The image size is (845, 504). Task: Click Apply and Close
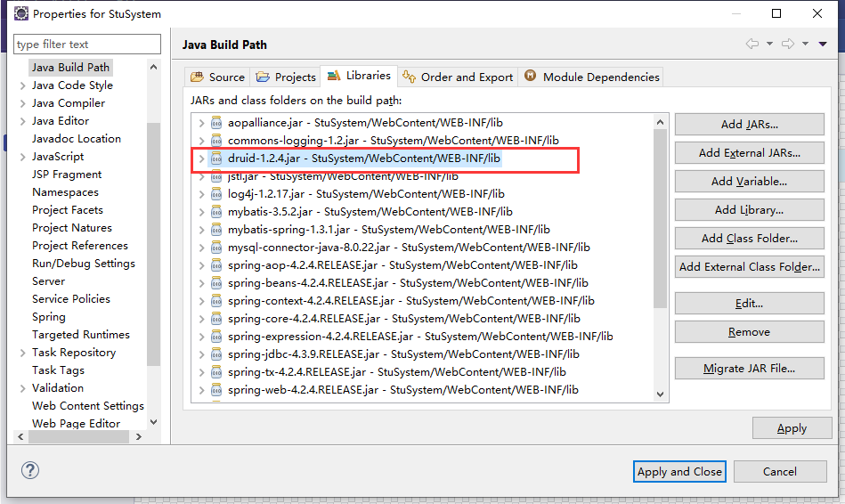point(679,472)
